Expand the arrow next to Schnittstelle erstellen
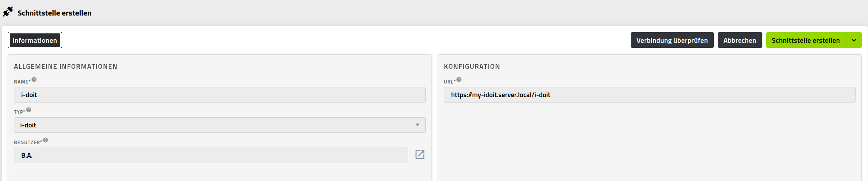This screenshot has width=868, height=181. pyautogui.click(x=854, y=40)
